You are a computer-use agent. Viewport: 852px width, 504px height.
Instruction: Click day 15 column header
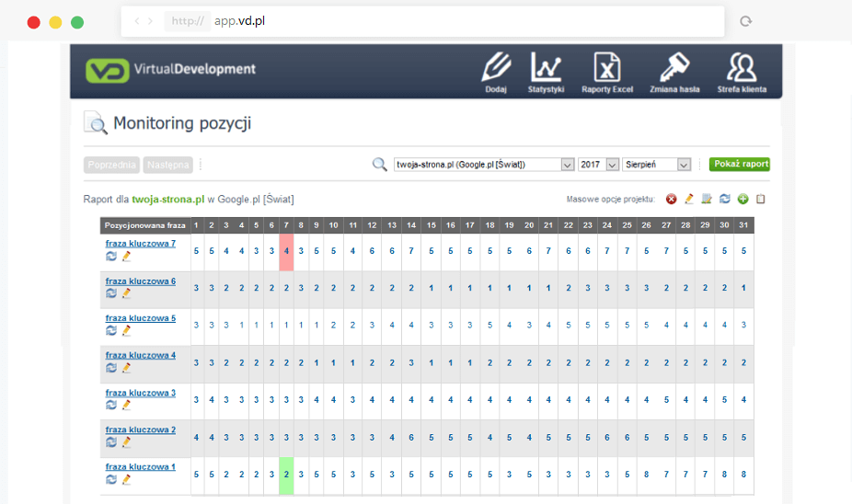[x=431, y=224]
